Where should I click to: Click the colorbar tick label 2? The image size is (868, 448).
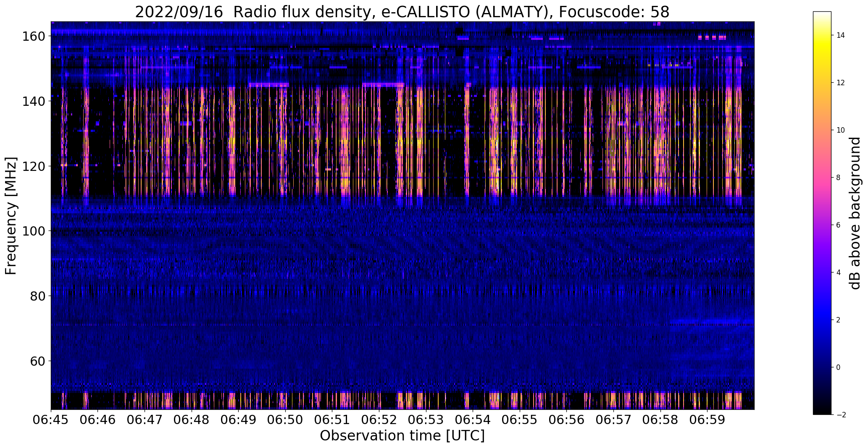pyautogui.click(x=839, y=320)
